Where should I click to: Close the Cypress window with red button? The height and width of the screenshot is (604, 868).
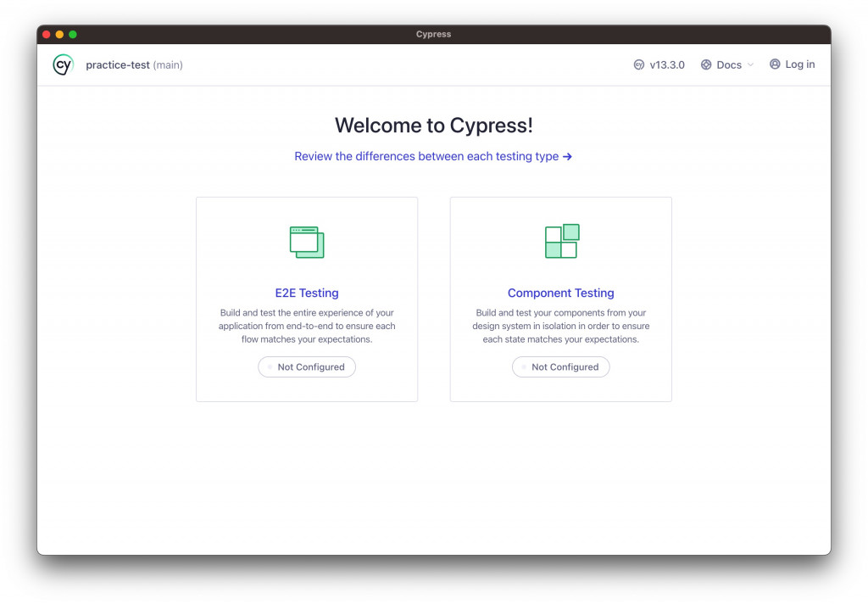tap(47, 34)
